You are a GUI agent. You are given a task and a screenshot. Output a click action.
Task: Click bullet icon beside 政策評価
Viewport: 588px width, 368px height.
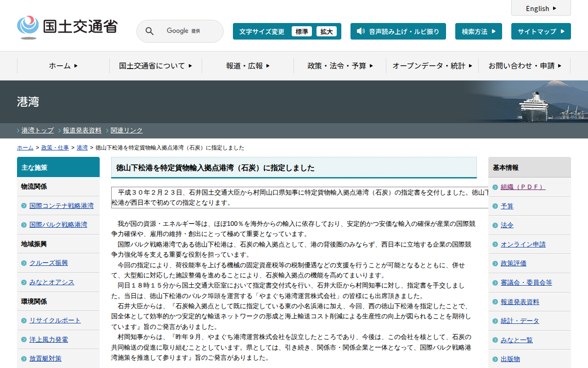pos(495,264)
